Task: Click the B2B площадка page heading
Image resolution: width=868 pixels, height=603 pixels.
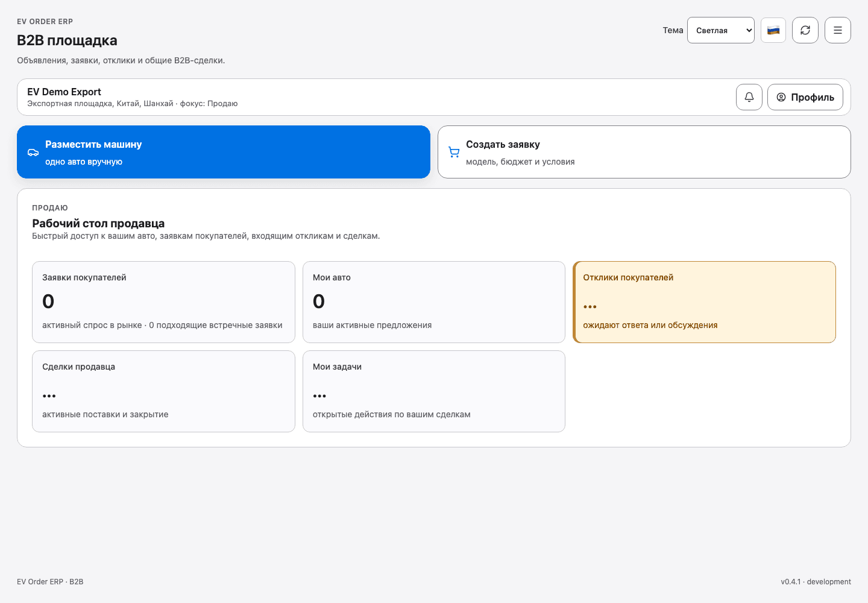Action: point(67,40)
